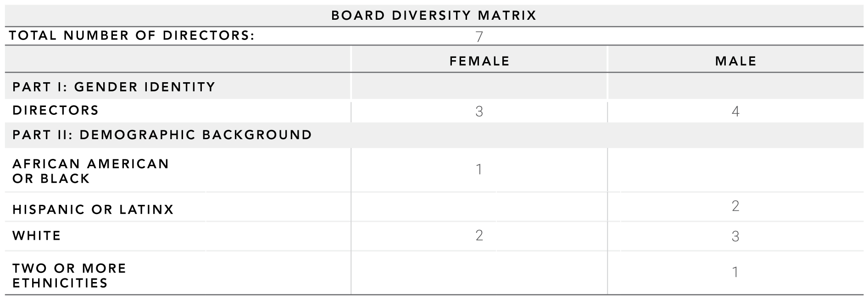Image resolution: width=868 pixels, height=299 pixels.
Task: Select the African American or Black label
Action: 90,171
